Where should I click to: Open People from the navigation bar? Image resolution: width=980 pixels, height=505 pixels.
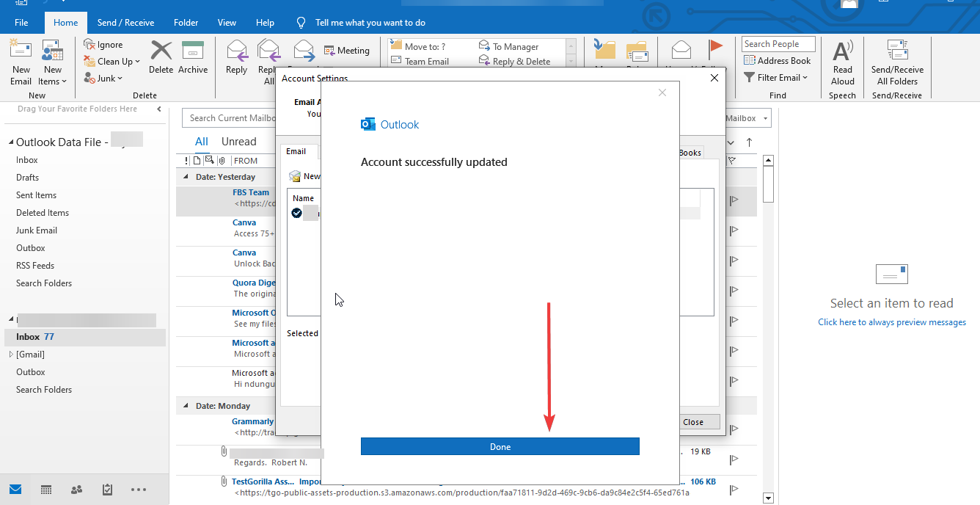(x=76, y=490)
